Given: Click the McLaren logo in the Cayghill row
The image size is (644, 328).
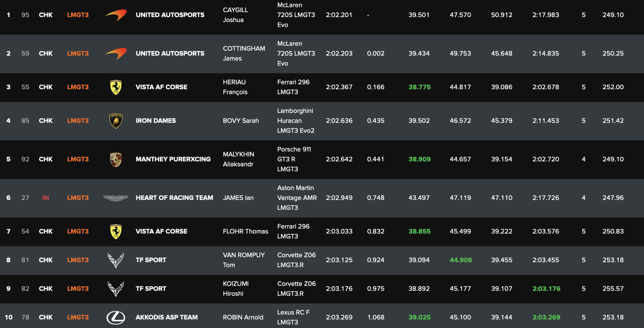Looking at the screenshot, I should coord(116,15).
